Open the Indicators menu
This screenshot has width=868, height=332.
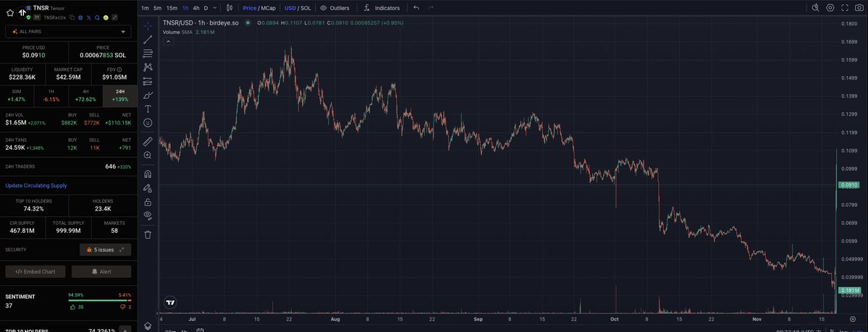[382, 8]
